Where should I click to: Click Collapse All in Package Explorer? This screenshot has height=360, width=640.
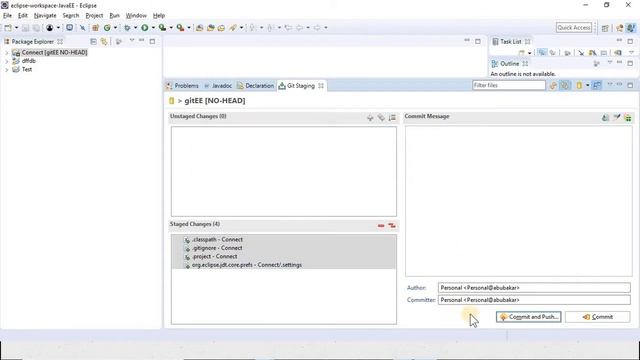click(93, 42)
